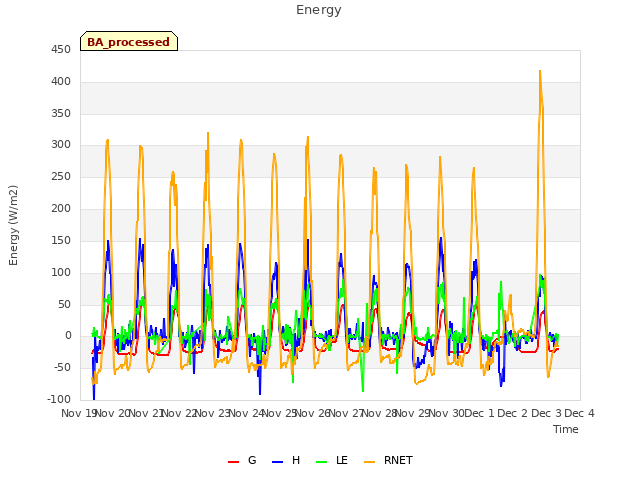Click the blue H legend color marker
This screenshot has height=480, width=640.
(277, 462)
